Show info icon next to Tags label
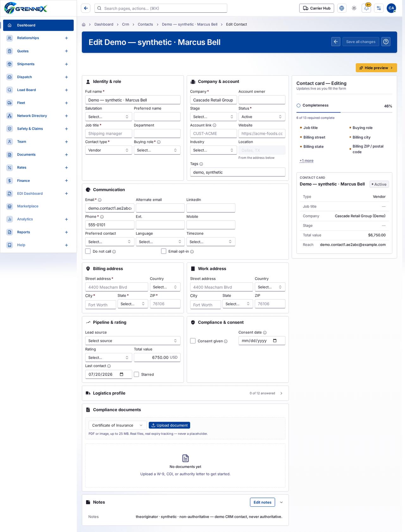The image size is (405, 532). tap(201, 164)
